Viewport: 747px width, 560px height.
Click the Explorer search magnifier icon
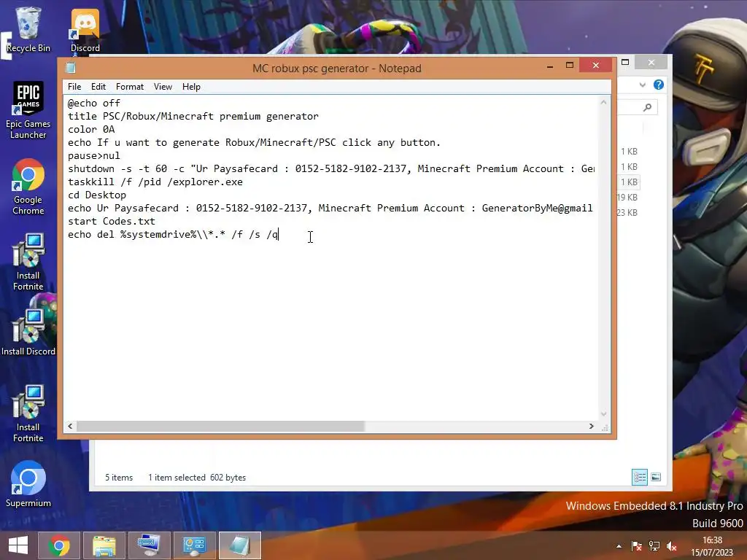(x=647, y=107)
